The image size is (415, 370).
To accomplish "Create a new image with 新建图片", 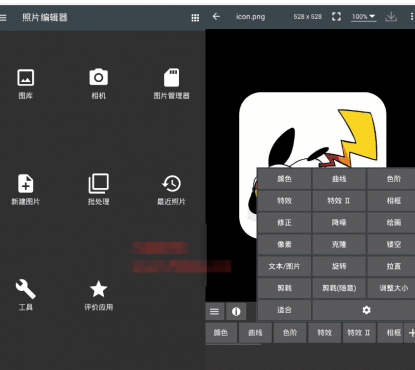I will pos(26,183).
